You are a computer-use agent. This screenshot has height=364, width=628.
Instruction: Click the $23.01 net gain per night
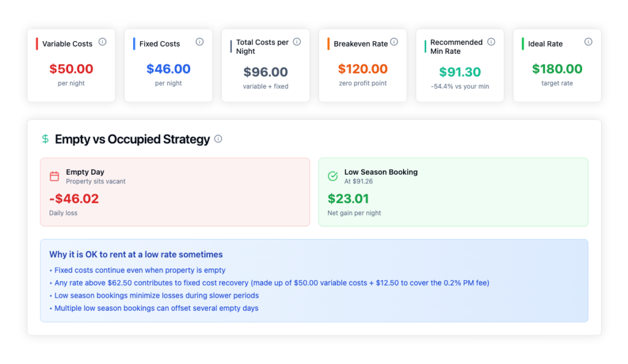348,199
